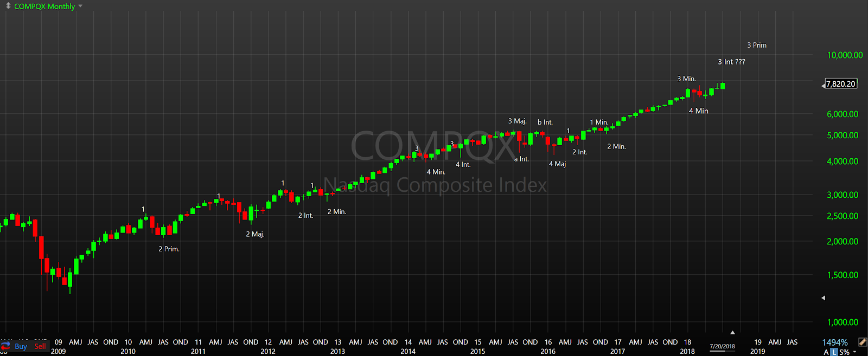Click the 2018 year label on time axis
Viewport: 868px width, 356px height.
tap(687, 351)
